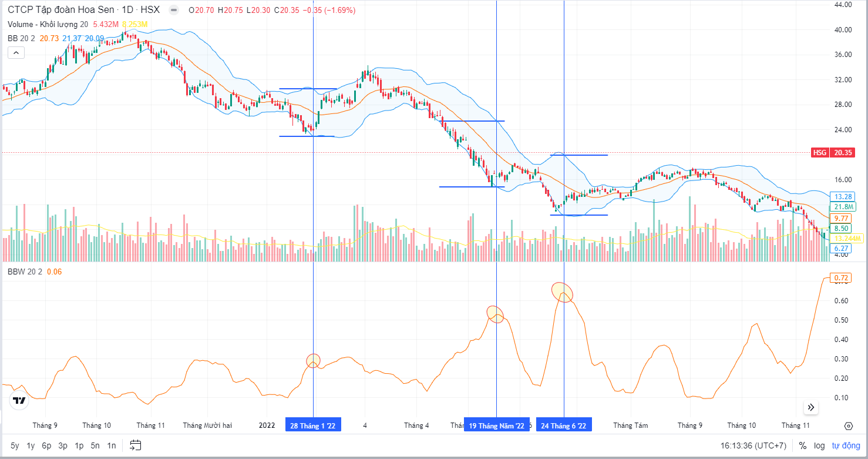Viewport: 868px width, 459px height.
Task: Select the 5y time range
Action: (x=15, y=445)
